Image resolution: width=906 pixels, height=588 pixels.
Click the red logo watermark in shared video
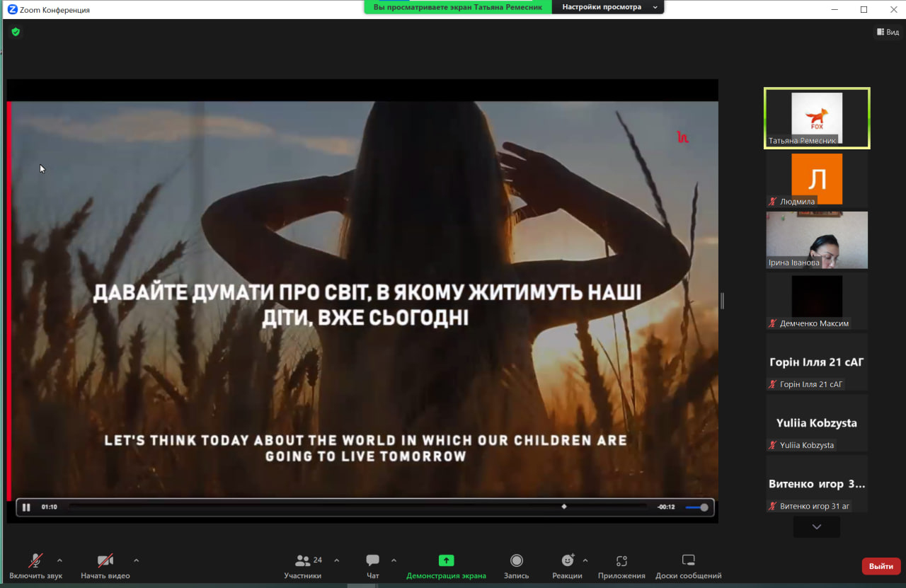point(682,137)
